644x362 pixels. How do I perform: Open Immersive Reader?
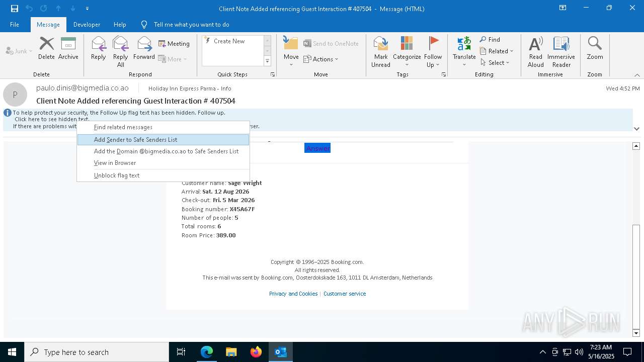(x=561, y=52)
